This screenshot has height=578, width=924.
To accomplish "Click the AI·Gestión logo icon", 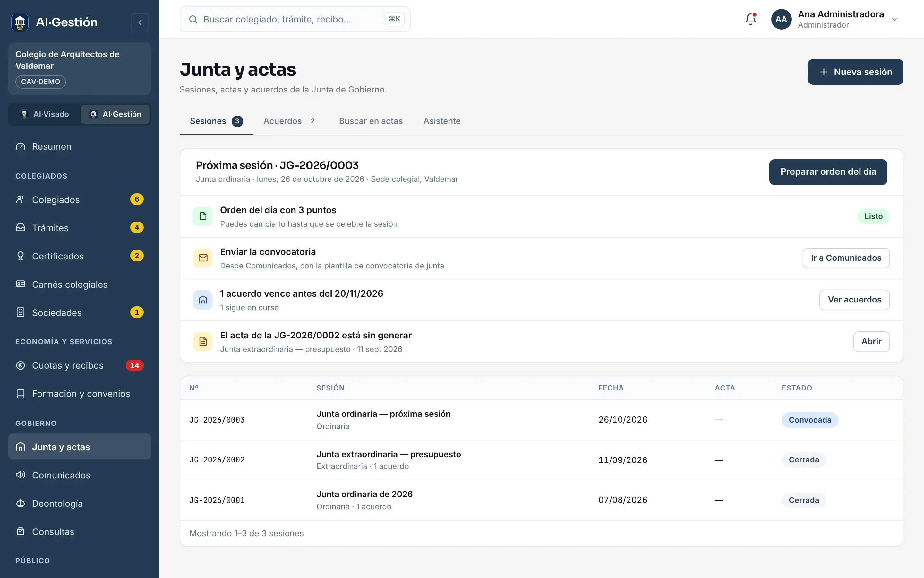I will (x=20, y=22).
